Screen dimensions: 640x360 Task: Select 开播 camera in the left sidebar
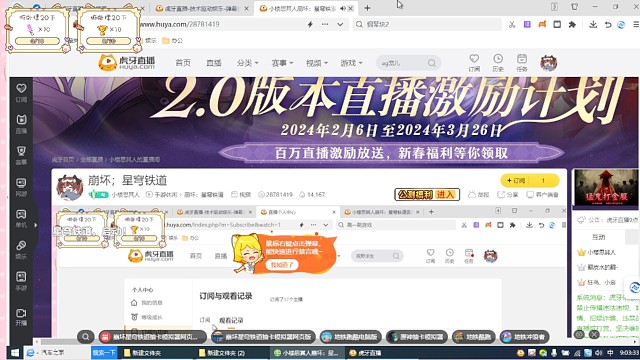click(x=21, y=316)
